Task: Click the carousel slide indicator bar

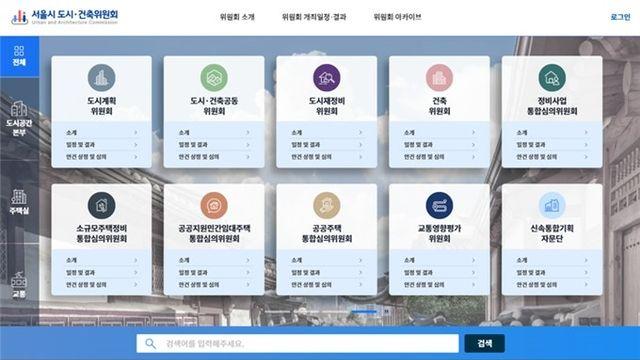Action: point(364,312)
